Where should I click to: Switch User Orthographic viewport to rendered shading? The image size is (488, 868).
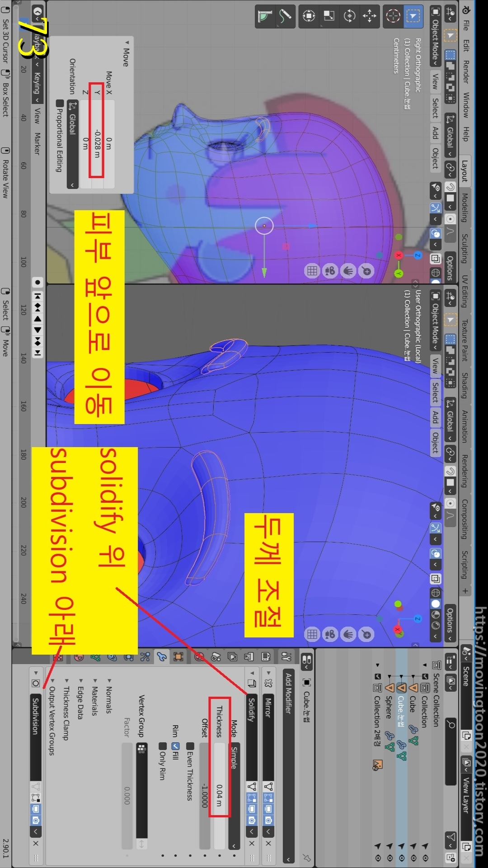(436, 626)
